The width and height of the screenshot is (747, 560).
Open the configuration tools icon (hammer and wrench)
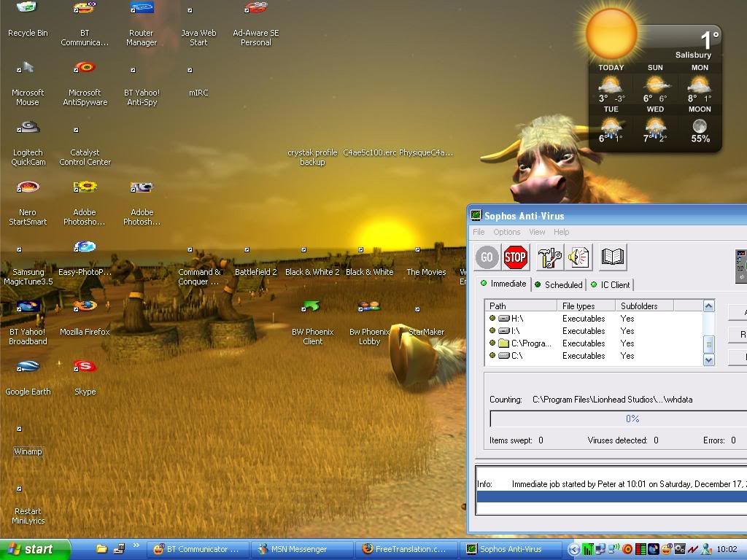pos(549,257)
